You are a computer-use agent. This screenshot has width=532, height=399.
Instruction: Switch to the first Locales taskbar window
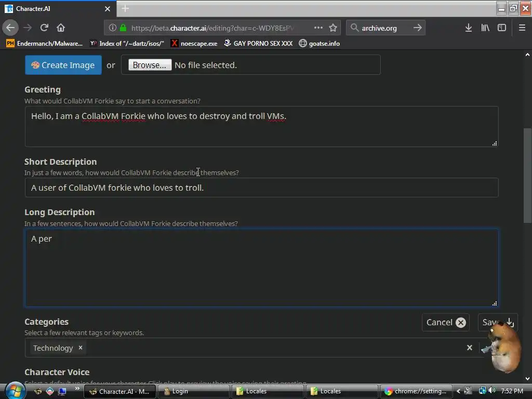pyautogui.click(x=268, y=391)
